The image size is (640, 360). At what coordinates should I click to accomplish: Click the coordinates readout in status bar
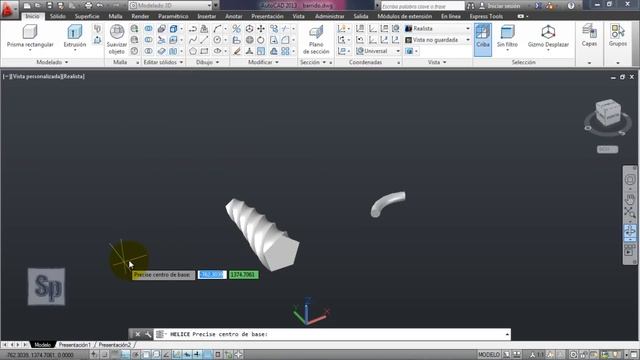[40, 355]
